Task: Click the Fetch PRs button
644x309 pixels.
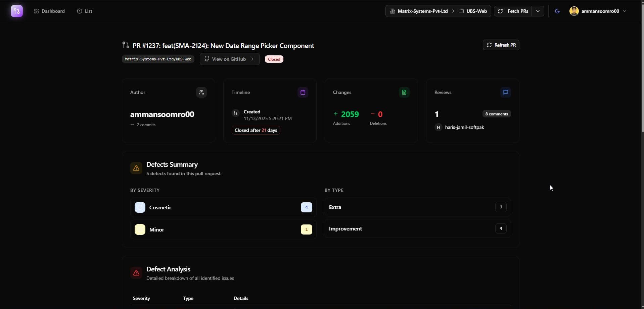Action: [x=513, y=11]
